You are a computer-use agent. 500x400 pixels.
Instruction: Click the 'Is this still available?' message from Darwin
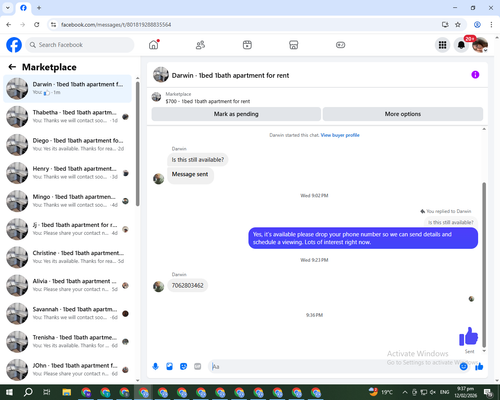coord(198,160)
